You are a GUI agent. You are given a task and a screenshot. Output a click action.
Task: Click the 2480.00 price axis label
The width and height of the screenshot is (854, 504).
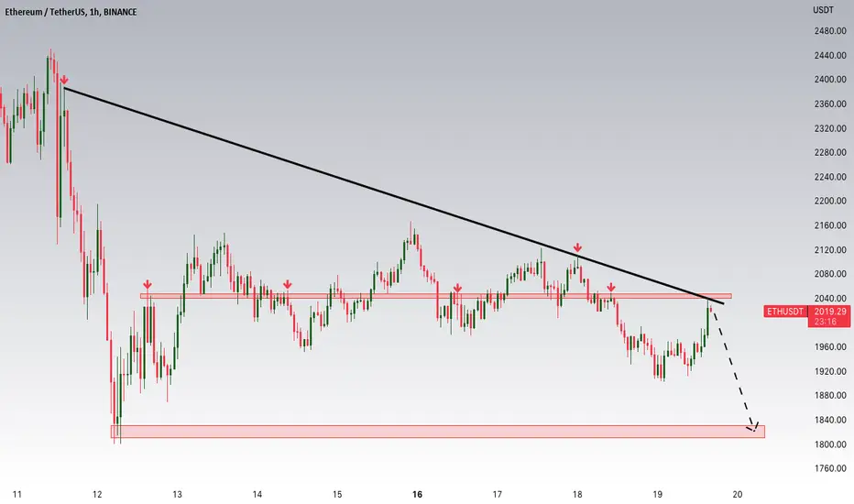click(830, 31)
